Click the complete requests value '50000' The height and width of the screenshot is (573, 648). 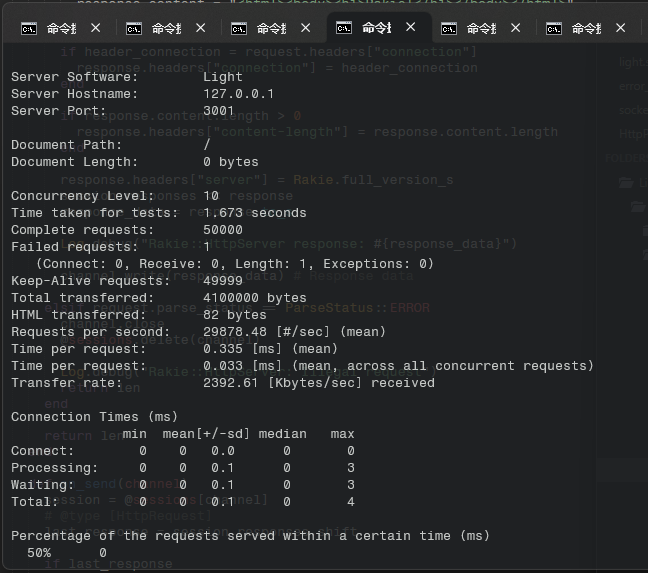(223, 230)
